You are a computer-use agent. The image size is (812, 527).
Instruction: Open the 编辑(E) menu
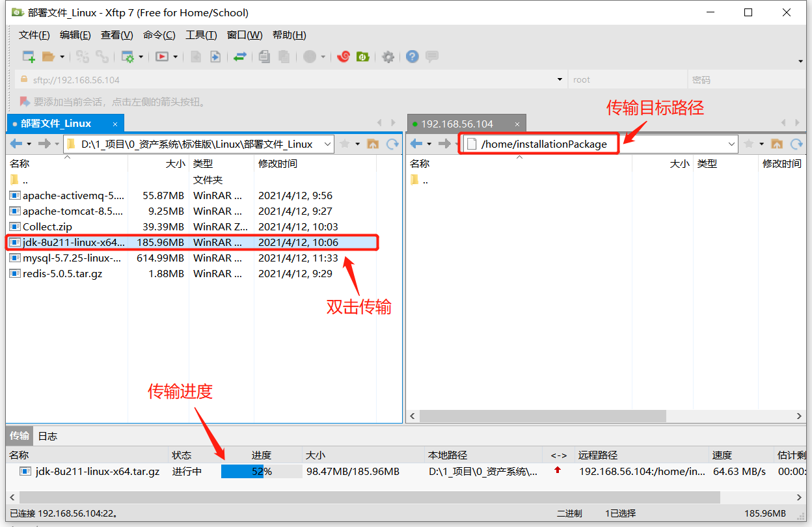click(75, 35)
